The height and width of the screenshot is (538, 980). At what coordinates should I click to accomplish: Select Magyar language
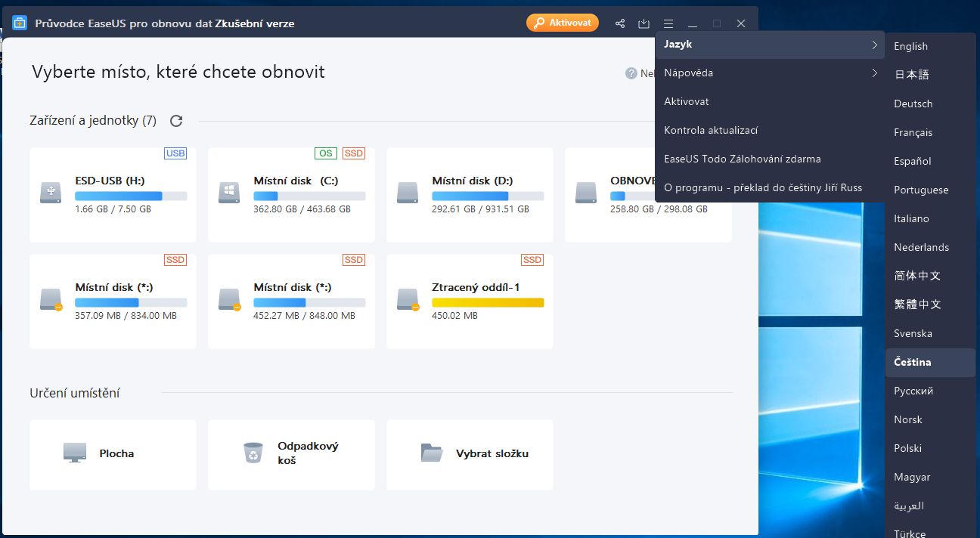[930, 477]
